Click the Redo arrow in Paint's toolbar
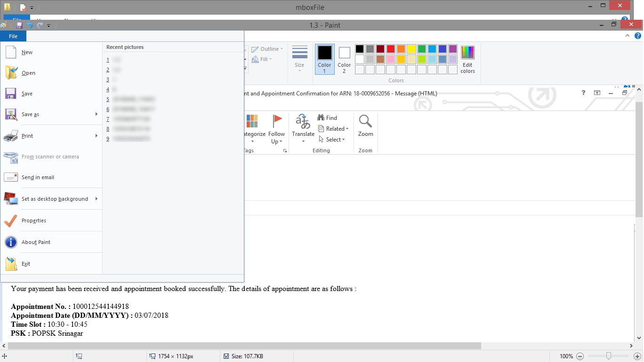The height and width of the screenshot is (362, 644). click(x=40, y=25)
